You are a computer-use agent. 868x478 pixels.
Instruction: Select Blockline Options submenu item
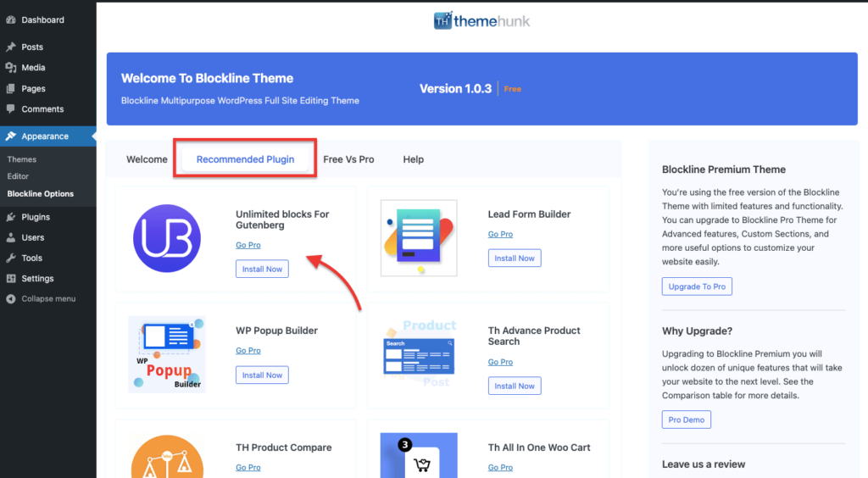(x=41, y=193)
